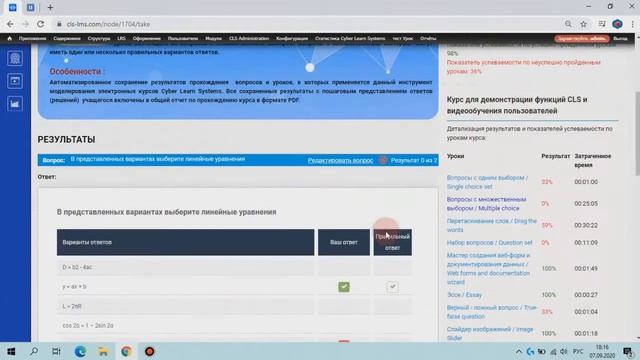The image size is (640, 360).
Task: Click the home icon in admin menu
Action: [x=9, y=38]
